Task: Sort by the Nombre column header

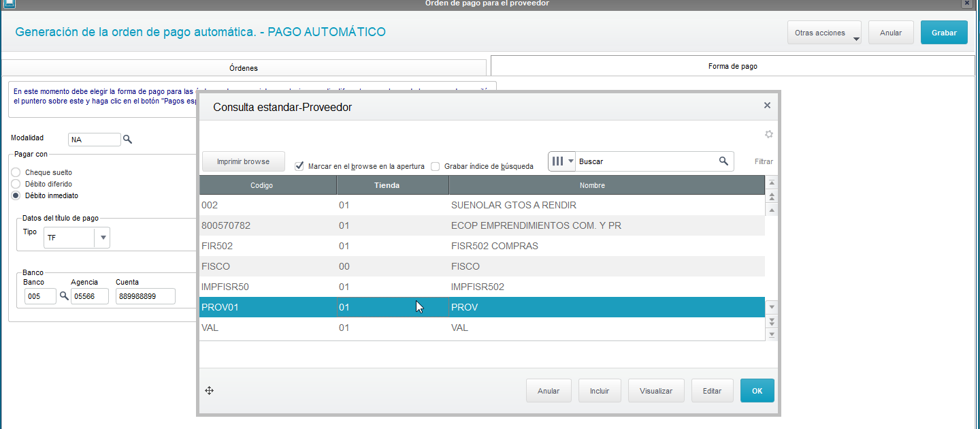Action: point(607,185)
